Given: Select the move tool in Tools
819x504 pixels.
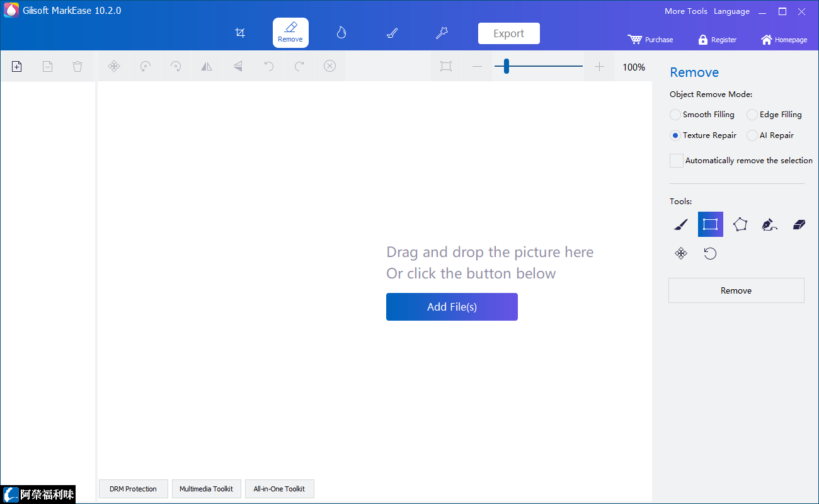Looking at the screenshot, I should pos(681,253).
